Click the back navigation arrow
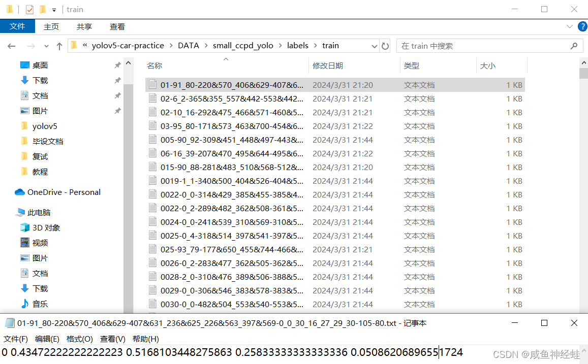This screenshot has width=588, height=364. pyautogui.click(x=11, y=46)
